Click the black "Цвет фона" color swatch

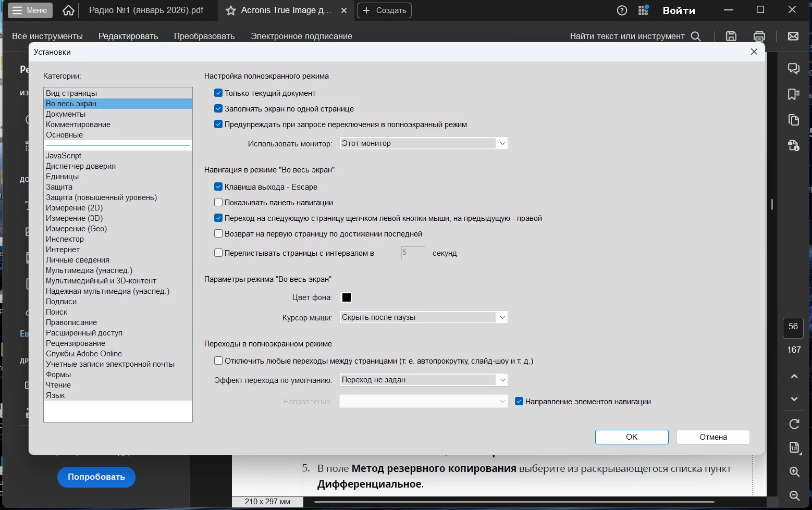(x=347, y=297)
